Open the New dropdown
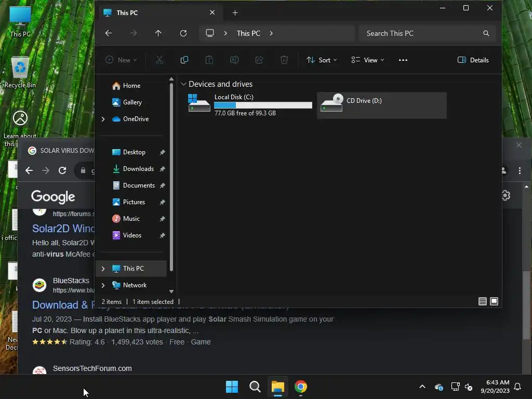Screen dimensions: 532x399 (121, 60)
